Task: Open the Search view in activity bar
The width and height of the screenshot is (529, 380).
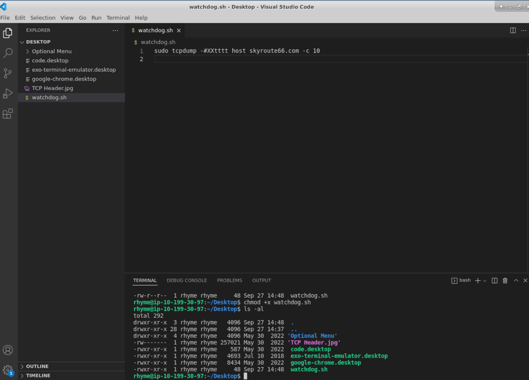Action: (8, 53)
